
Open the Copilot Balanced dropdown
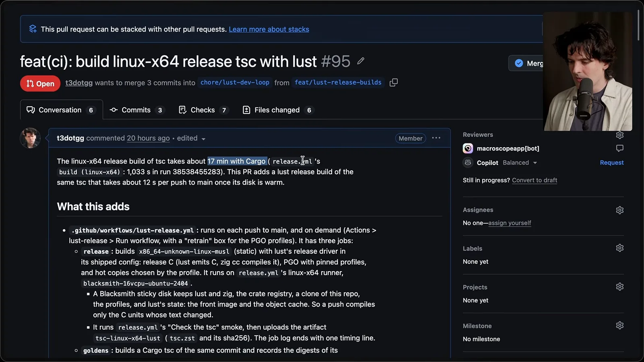tap(520, 162)
